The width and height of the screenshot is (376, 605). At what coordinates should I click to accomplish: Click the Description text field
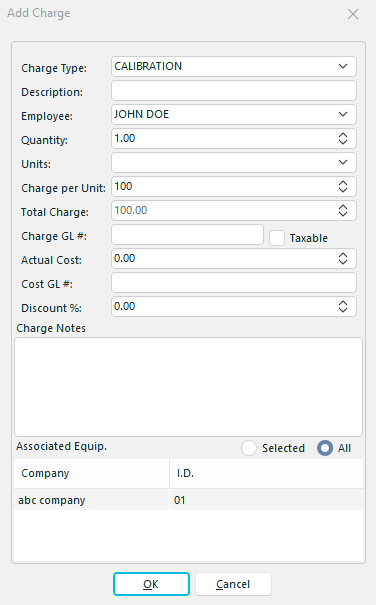coord(234,91)
